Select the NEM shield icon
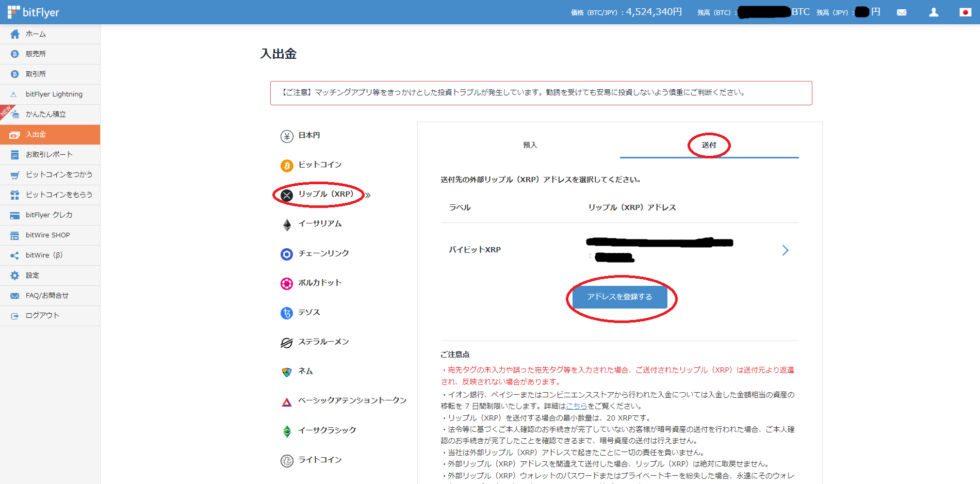Viewport: 980px width, 484px height. 287,372
